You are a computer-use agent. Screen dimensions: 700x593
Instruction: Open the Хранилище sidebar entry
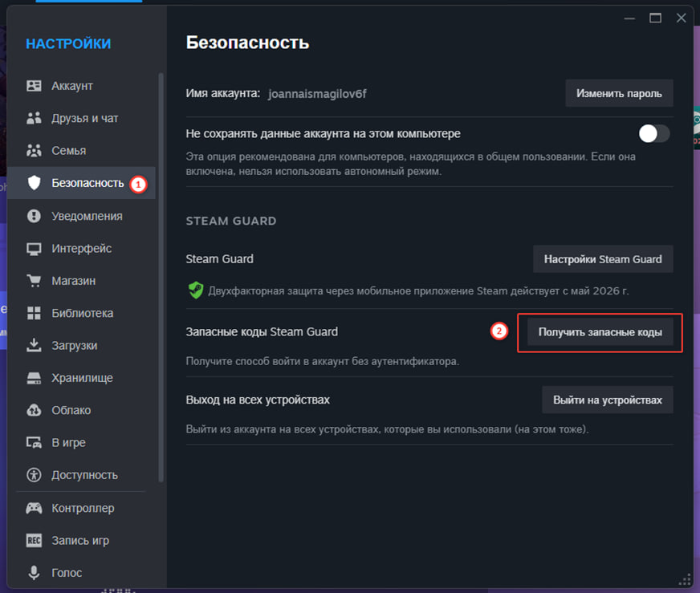[81, 378]
